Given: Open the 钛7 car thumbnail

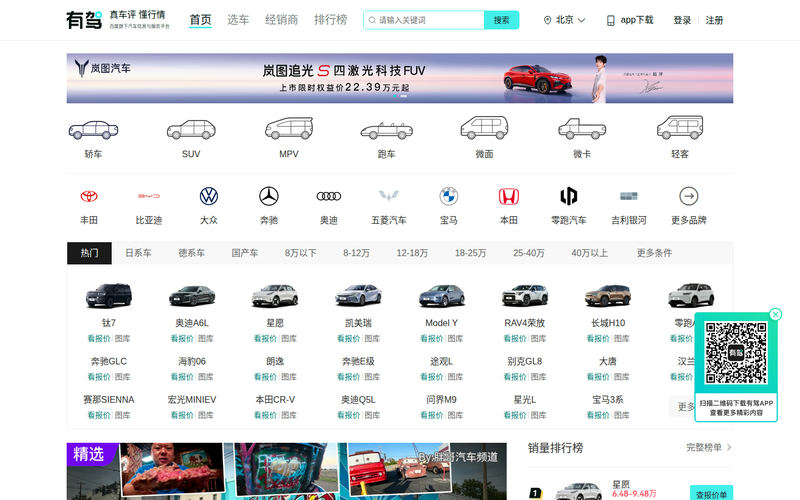Looking at the screenshot, I should 109,295.
